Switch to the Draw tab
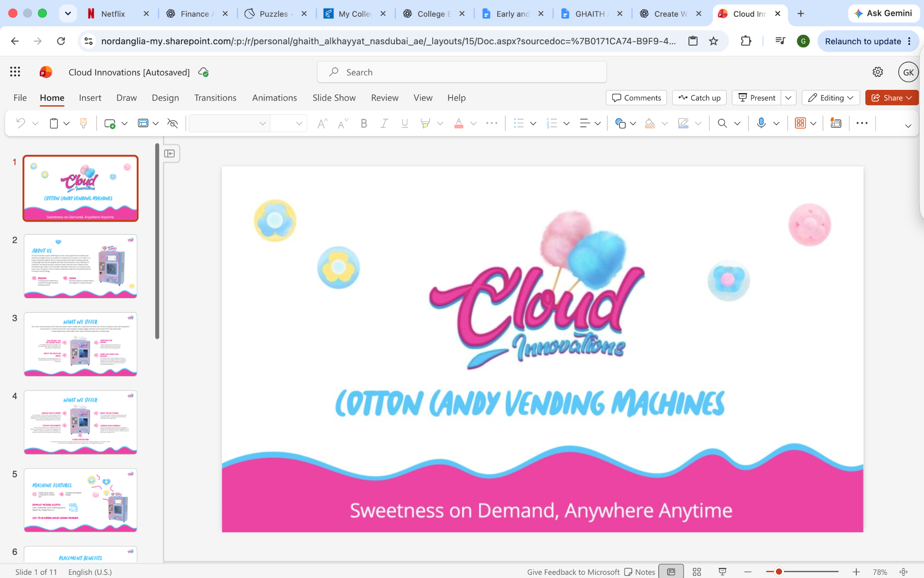This screenshot has width=924, height=578. coord(126,98)
